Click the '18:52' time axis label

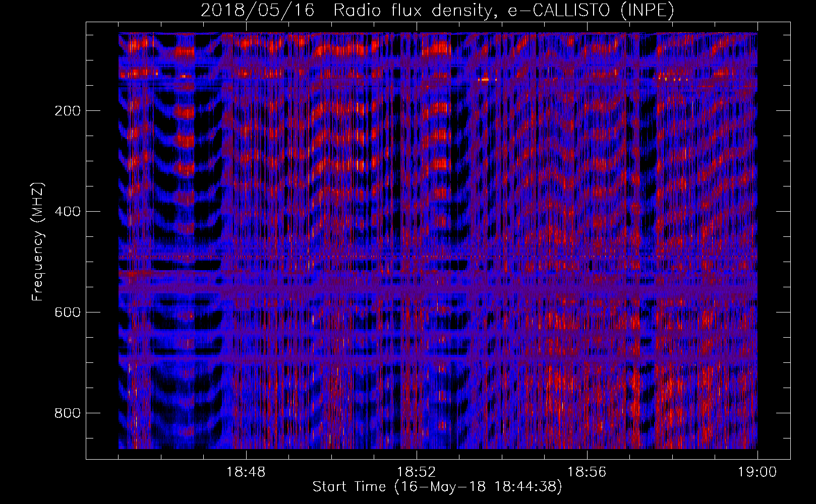click(416, 472)
